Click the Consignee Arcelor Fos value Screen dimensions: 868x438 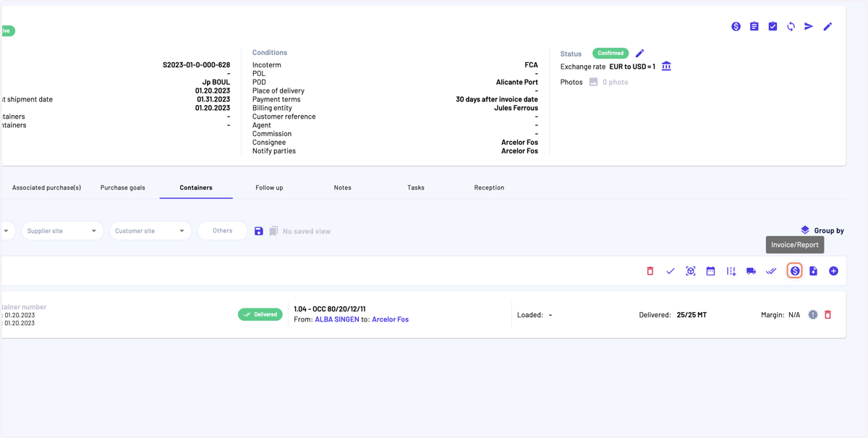tap(519, 143)
